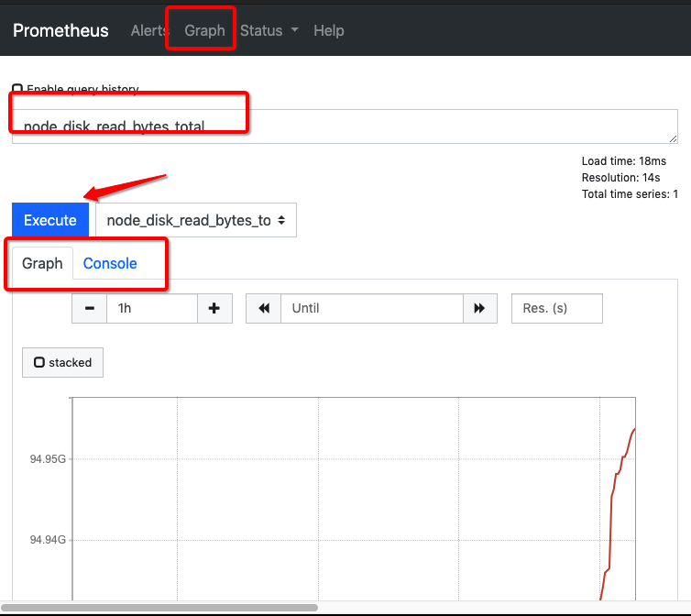Enable query history checkbox
The width and height of the screenshot is (691, 616).
(x=17, y=88)
